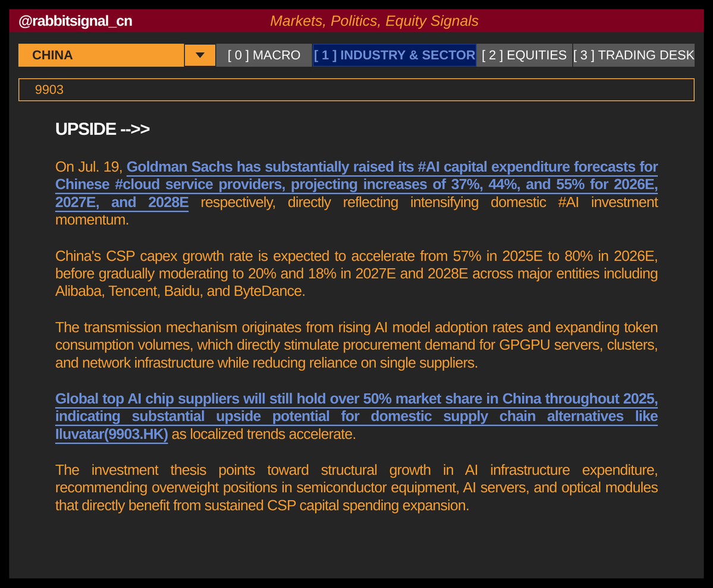This screenshot has height=588, width=713.
Task: Switch to the [ 1 ] INDUSTRY & SECTOR tab
Action: pos(394,55)
